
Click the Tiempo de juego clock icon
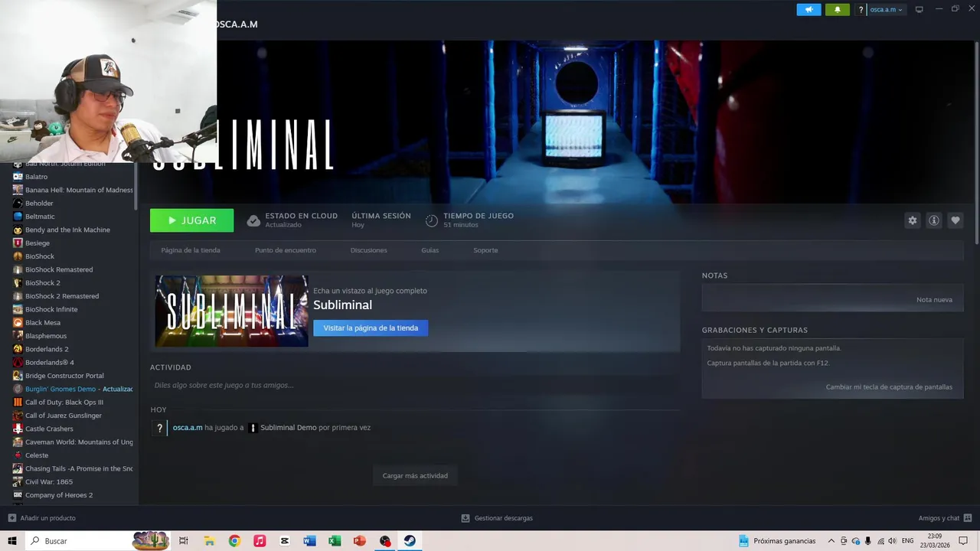click(x=432, y=221)
